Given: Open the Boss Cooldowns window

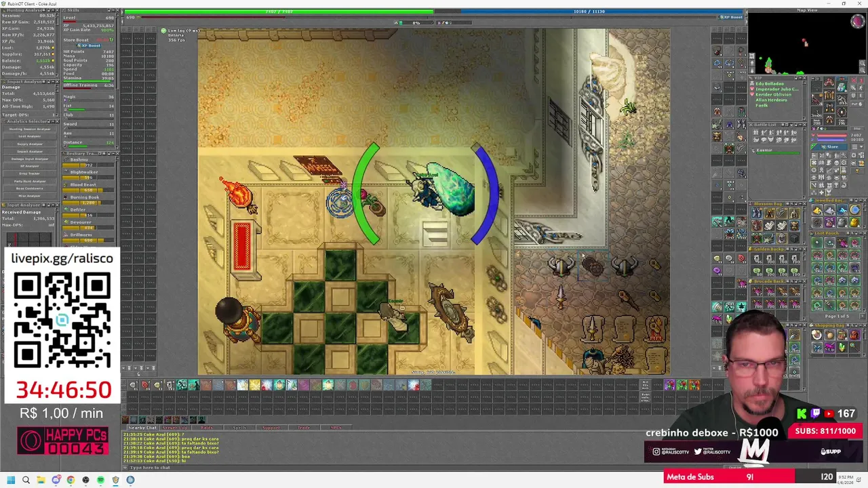Looking at the screenshot, I should click(x=30, y=188).
